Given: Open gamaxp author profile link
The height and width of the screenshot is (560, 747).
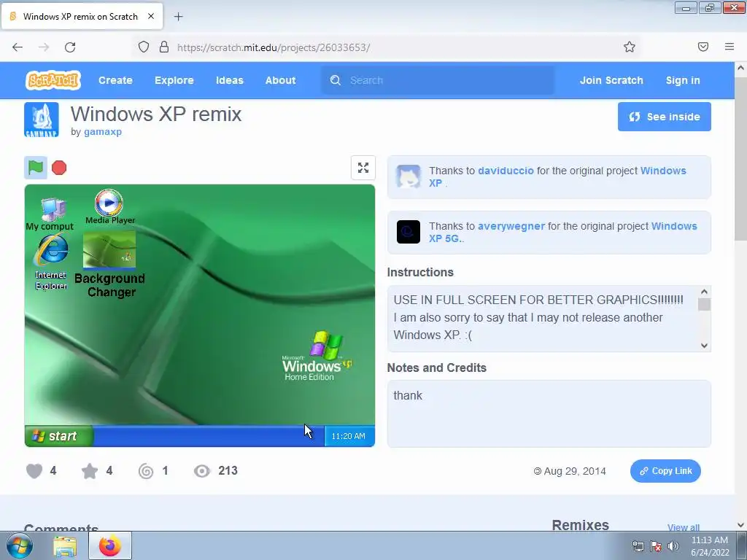Looking at the screenshot, I should (103, 132).
